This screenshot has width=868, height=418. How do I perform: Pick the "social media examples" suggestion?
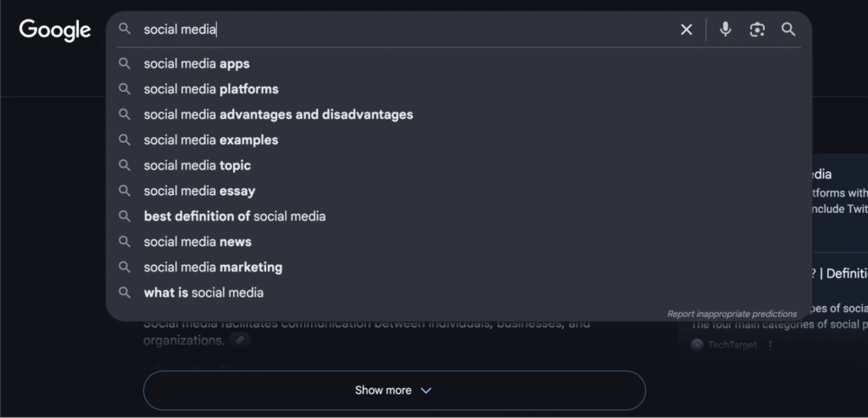click(x=211, y=140)
